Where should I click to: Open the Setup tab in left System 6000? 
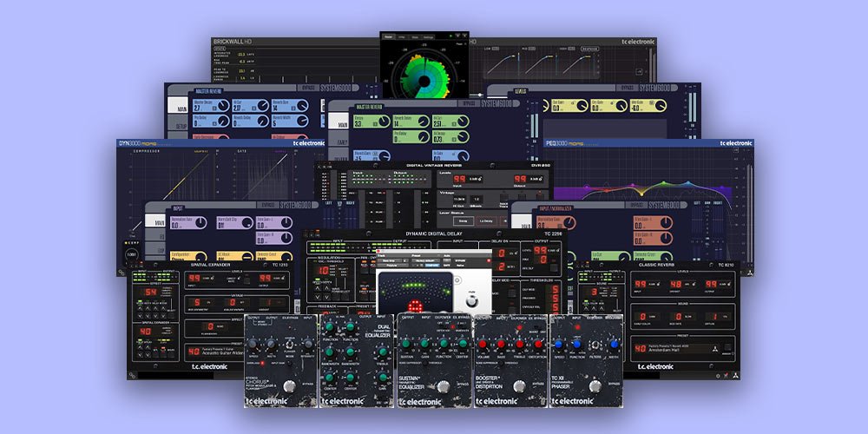[x=177, y=125]
